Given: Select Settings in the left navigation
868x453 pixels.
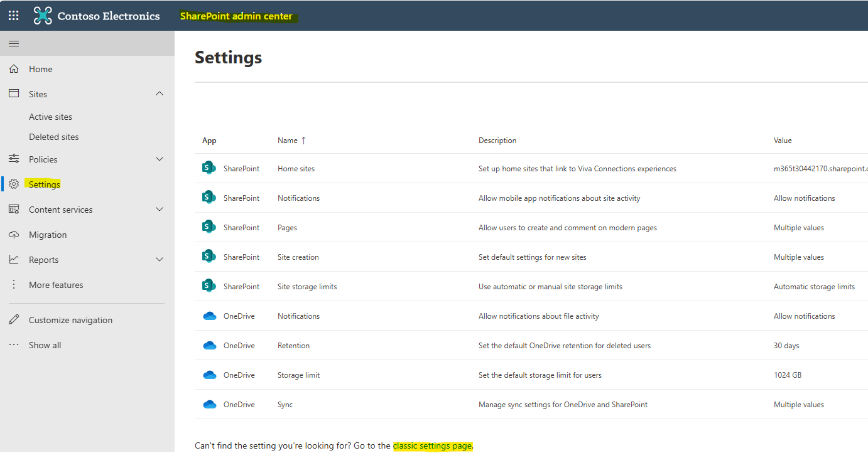Looking at the screenshot, I should click(x=45, y=184).
